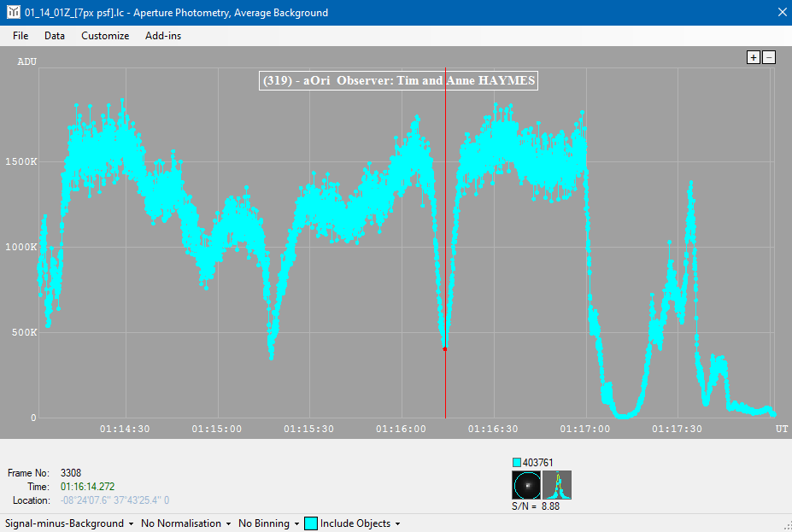
Task: Click the chart title naming observer HAYMES
Action: [x=398, y=81]
